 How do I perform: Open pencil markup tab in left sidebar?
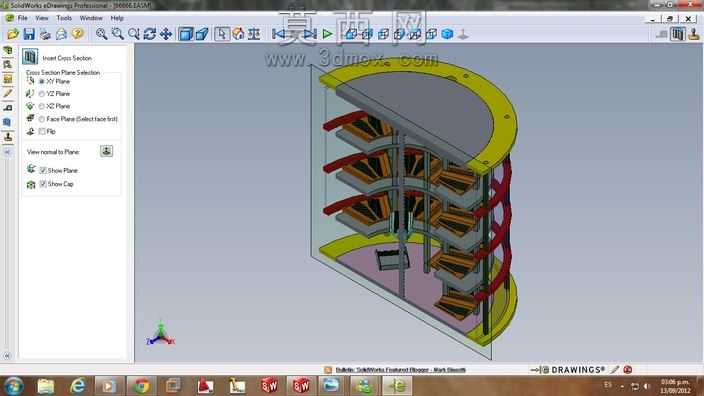(x=8, y=93)
